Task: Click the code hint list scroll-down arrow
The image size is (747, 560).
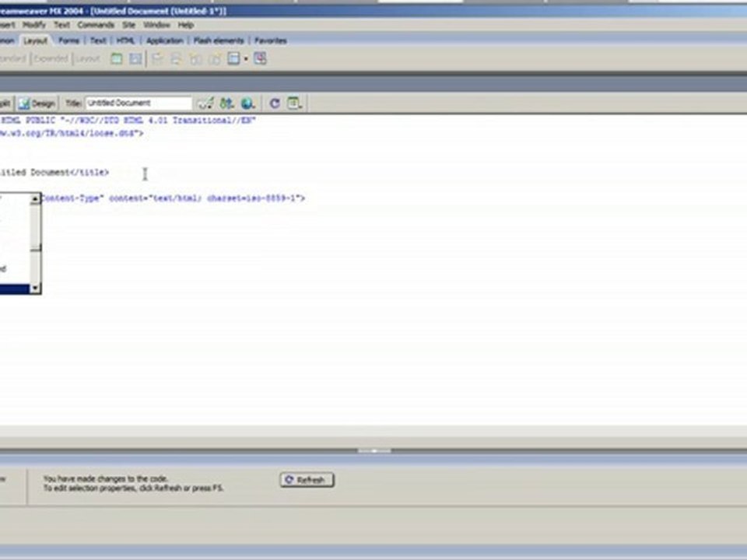Action: [x=35, y=288]
